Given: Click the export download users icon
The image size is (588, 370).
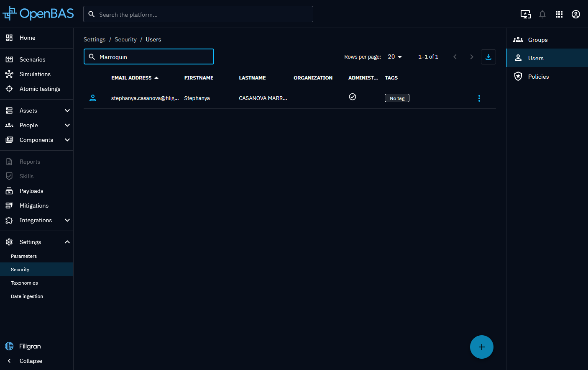Looking at the screenshot, I should tap(488, 57).
